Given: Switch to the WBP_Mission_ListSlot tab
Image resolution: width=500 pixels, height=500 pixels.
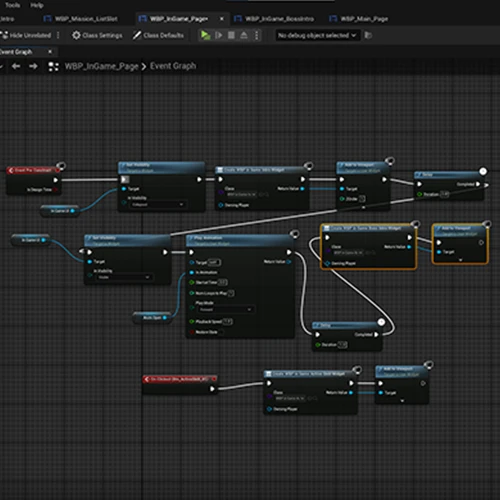Looking at the screenshot, I should [81, 19].
